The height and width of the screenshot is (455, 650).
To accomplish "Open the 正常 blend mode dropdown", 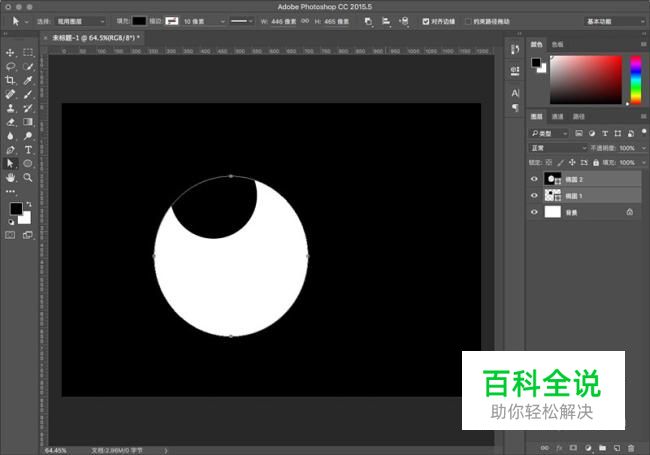I will click(558, 148).
